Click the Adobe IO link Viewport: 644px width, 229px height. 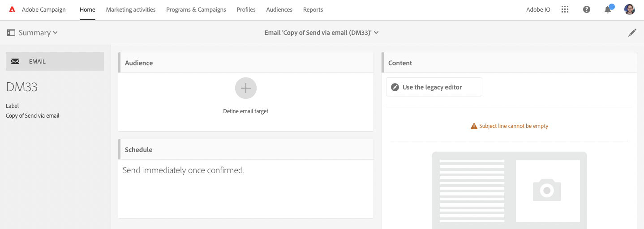[538, 9]
